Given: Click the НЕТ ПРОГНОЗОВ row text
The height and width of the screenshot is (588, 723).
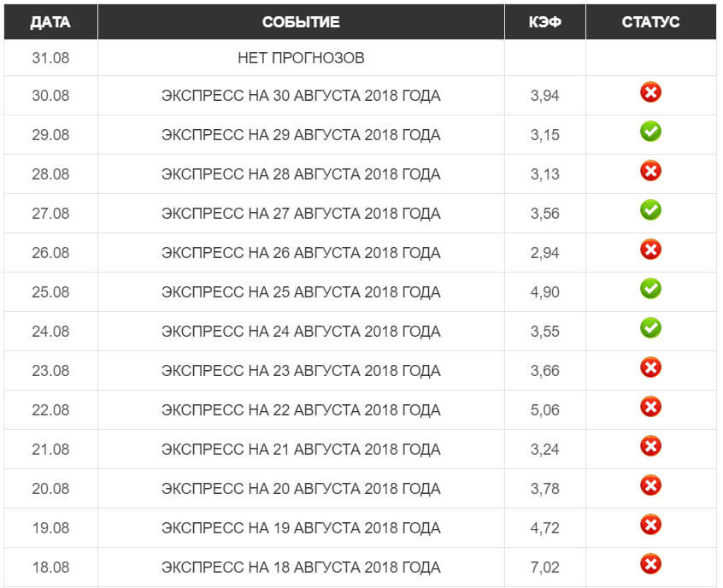Looking at the screenshot, I should pos(301,58).
